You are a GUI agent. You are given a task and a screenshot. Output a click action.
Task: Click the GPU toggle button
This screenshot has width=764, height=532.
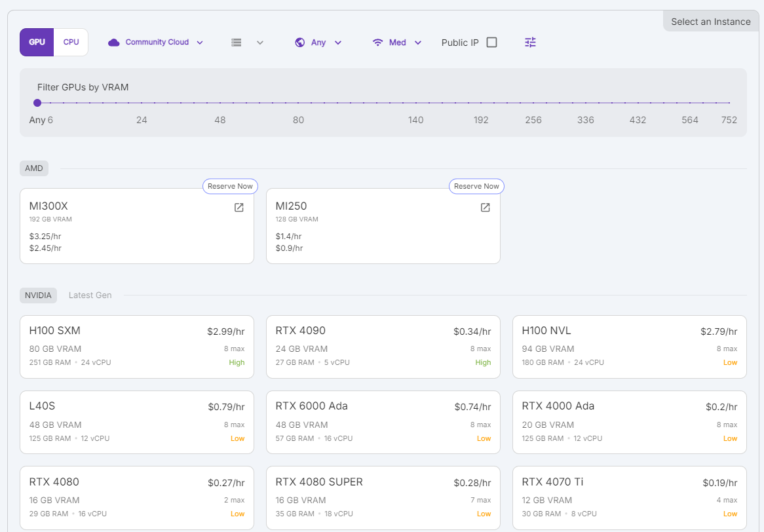(36, 41)
